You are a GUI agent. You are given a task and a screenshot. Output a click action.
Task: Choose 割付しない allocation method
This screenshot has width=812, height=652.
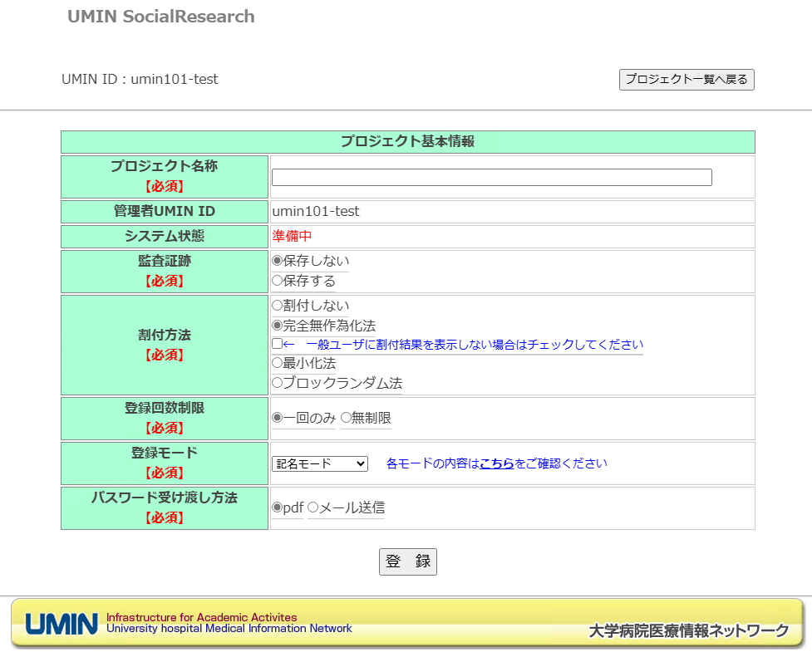278,306
